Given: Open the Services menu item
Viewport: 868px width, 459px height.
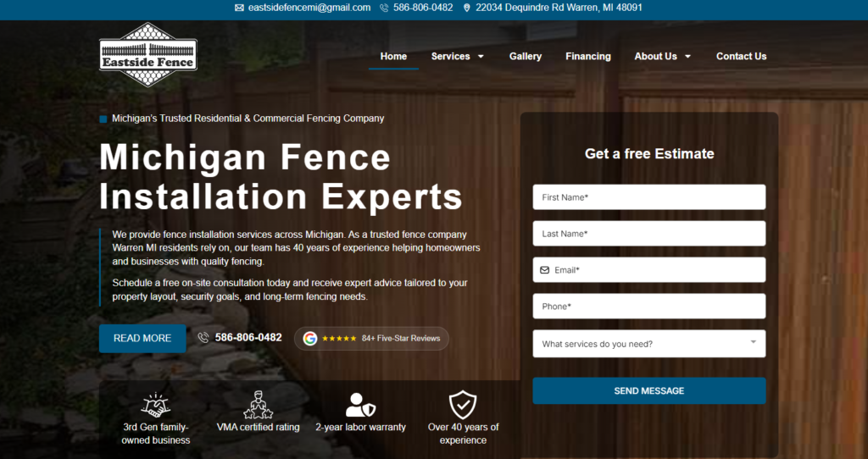Looking at the screenshot, I should (451, 57).
